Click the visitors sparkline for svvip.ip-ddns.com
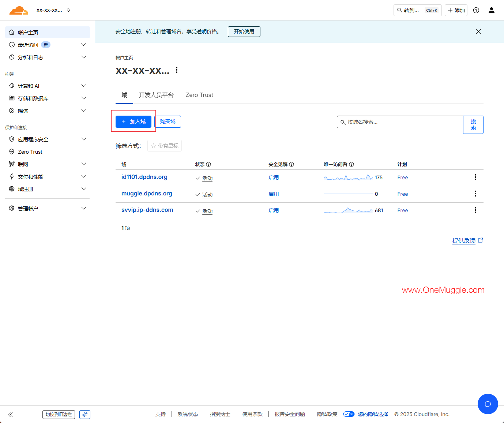The width and height of the screenshot is (504, 423). pyautogui.click(x=348, y=210)
